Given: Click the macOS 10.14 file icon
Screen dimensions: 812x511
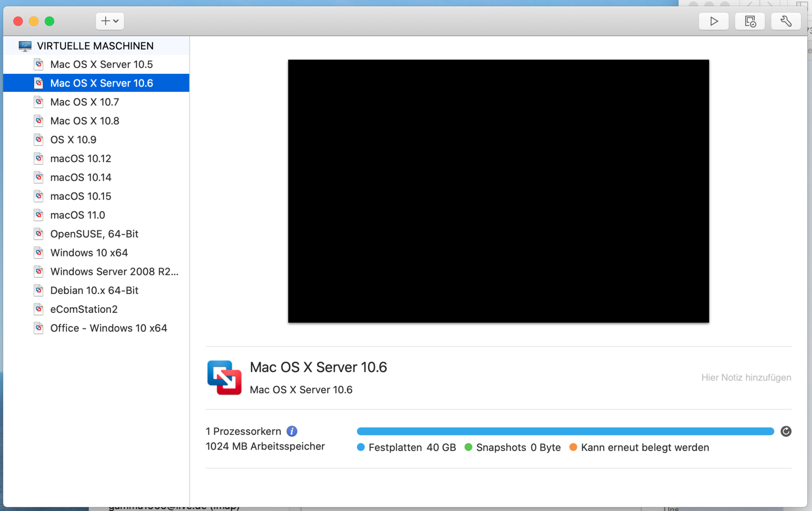Looking at the screenshot, I should 39,177.
